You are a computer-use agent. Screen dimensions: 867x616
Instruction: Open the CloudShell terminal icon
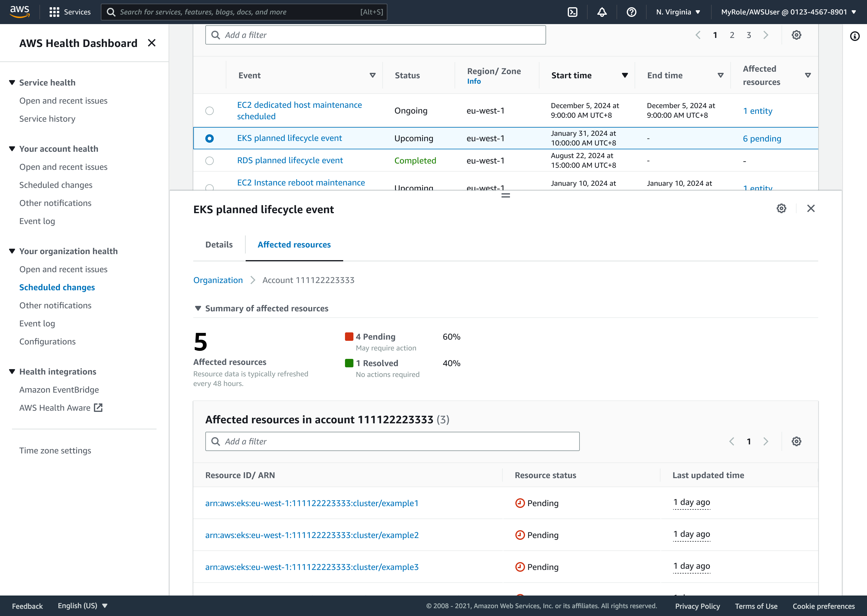pyautogui.click(x=572, y=12)
